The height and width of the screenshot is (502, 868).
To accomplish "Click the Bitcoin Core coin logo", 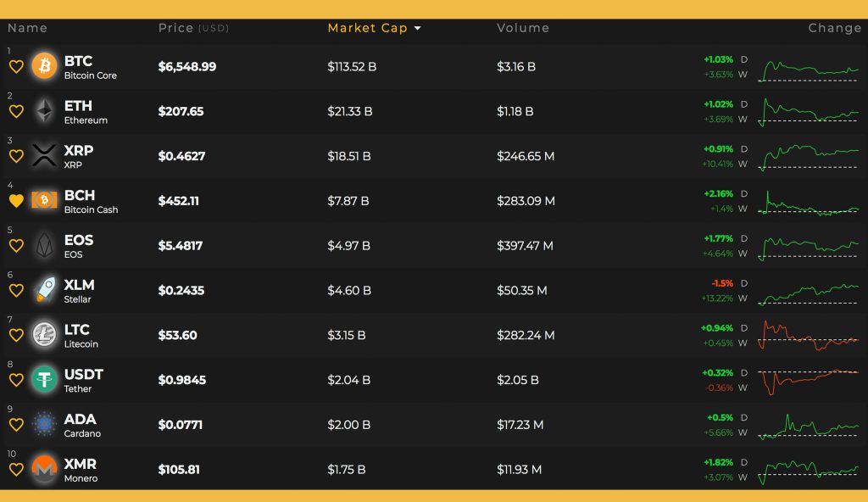I will (44, 66).
